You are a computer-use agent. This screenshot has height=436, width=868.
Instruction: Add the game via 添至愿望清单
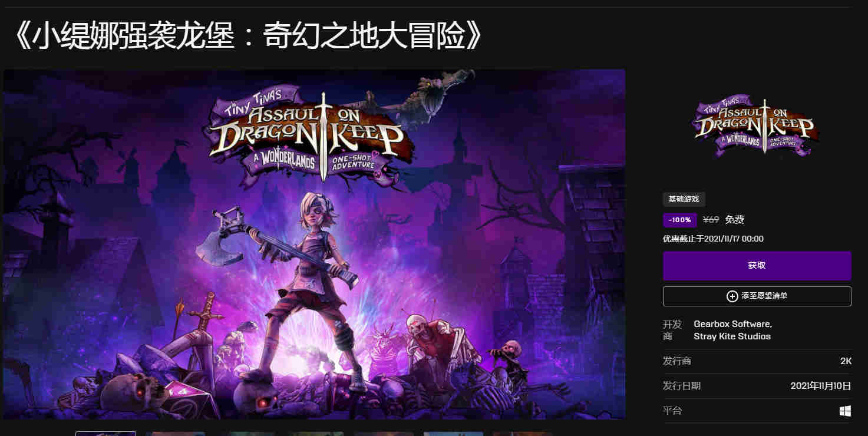(757, 296)
